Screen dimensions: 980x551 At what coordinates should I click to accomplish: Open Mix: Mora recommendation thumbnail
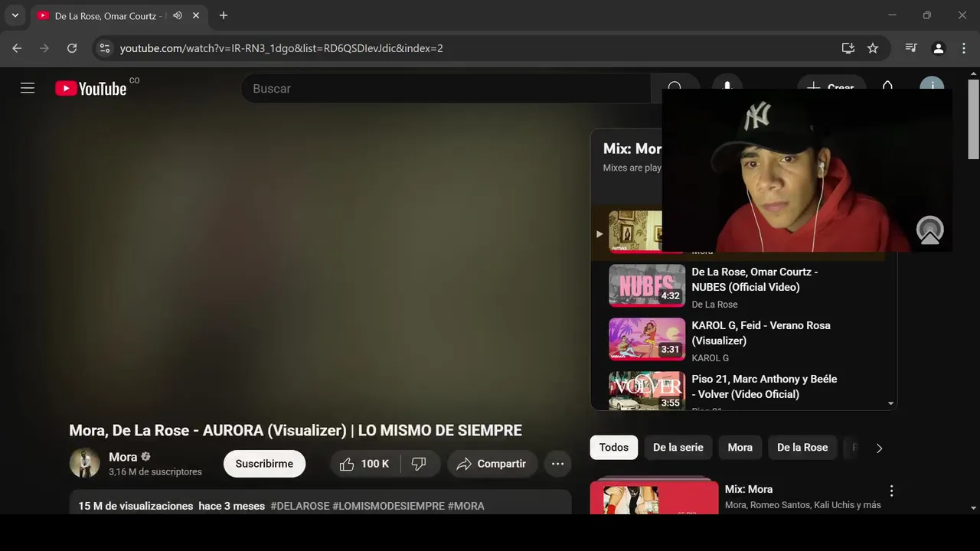(x=655, y=497)
